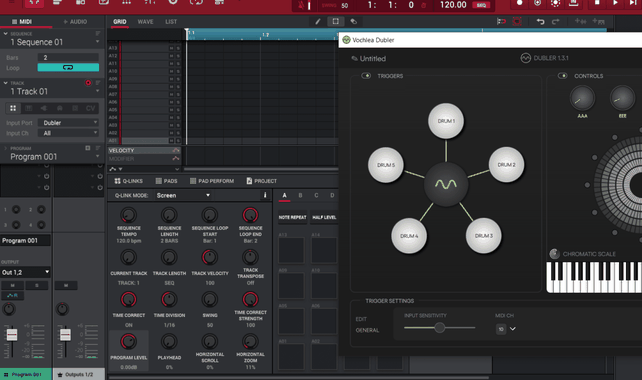
Task: Switch to the WAVE tab
Action: 145,22
